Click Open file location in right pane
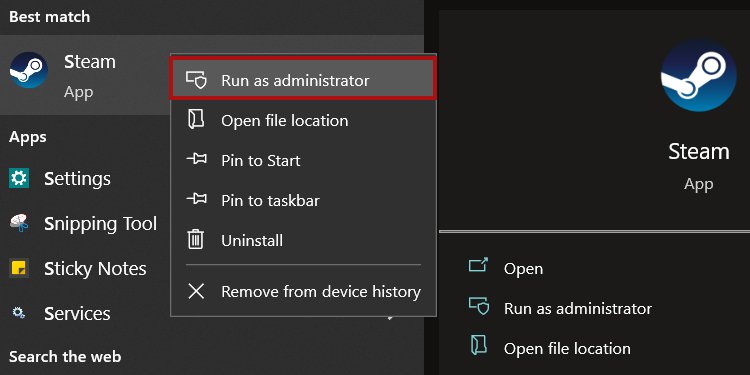Screen dimensions: 750x375 tap(567, 348)
